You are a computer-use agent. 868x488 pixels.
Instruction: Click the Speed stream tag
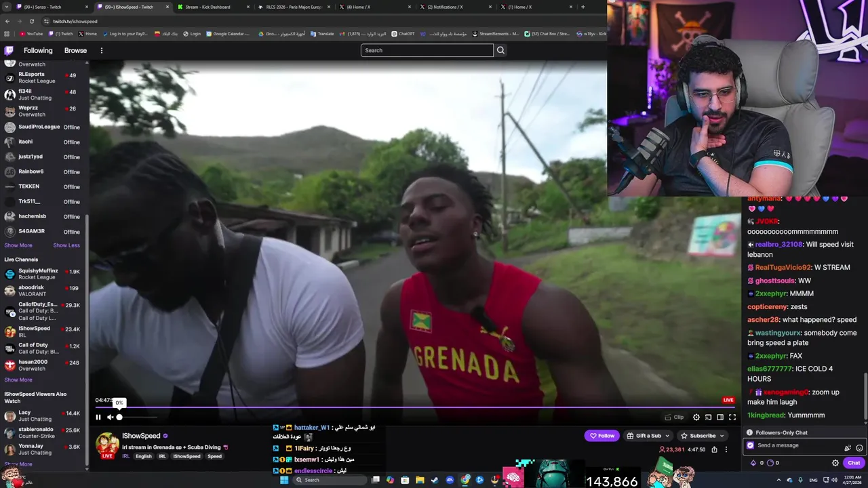[214, 456]
